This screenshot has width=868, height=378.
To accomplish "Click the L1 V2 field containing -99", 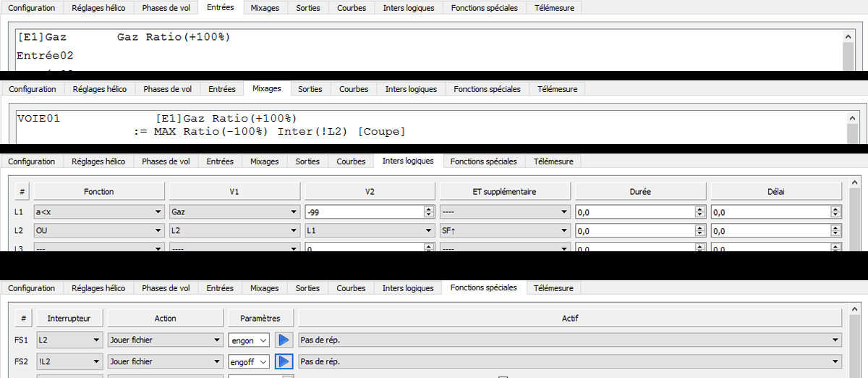I will click(x=363, y=212).
